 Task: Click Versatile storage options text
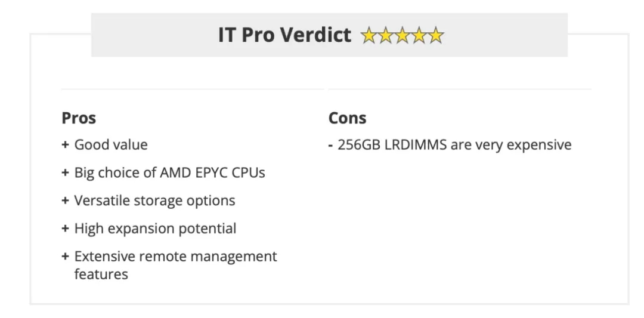[x=155, y=200]
